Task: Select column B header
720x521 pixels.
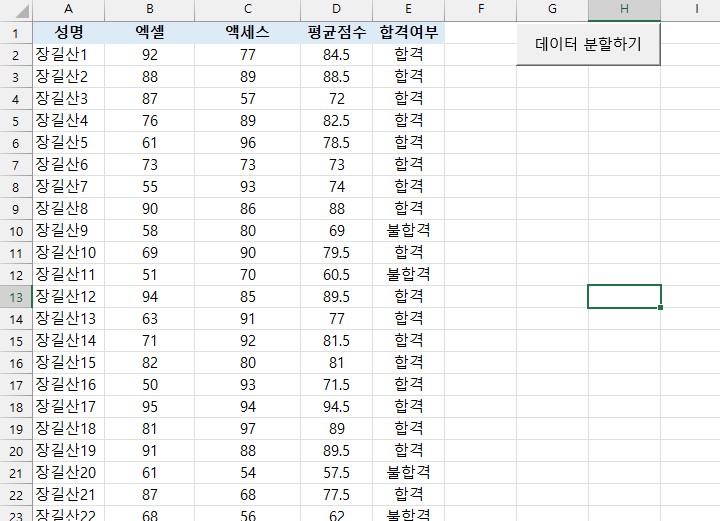Action: coord(150,9)
